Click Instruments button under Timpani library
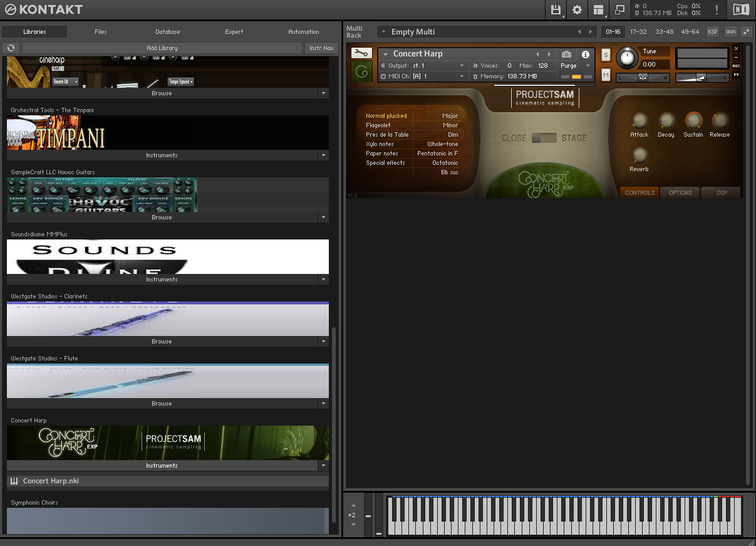Viewport: 756px width, 546px height. coord(162,155)
